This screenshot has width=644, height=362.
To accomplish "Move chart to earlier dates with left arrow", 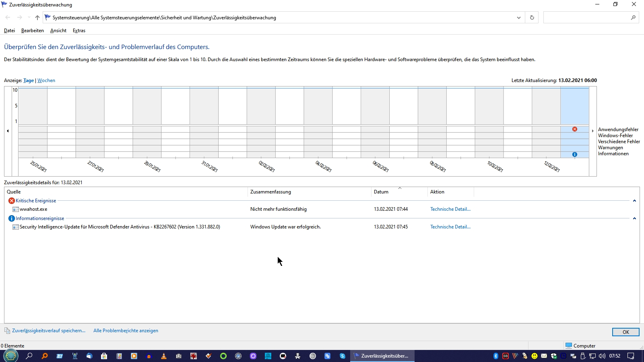I will coord(8,131).
